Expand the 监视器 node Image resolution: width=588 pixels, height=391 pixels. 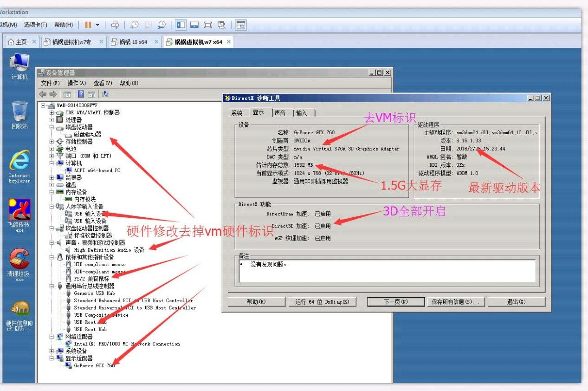coord(52,177)
